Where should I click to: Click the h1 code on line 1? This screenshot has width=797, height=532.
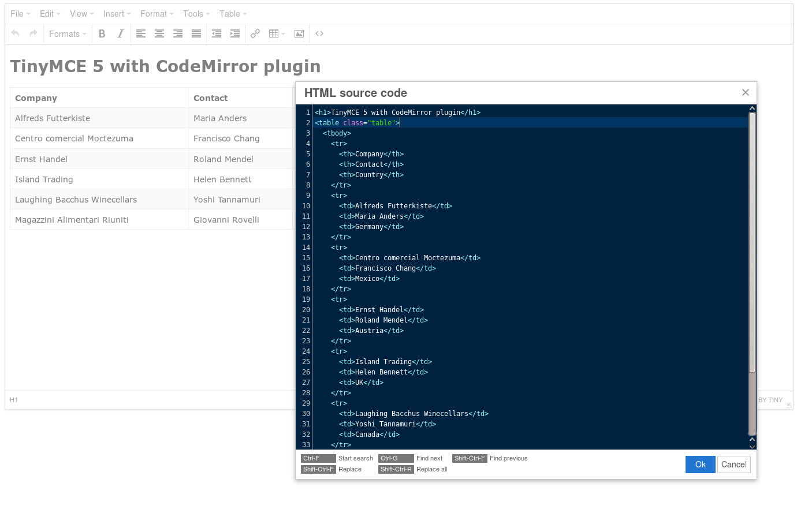pyautogui.click(x=397, y=113)
